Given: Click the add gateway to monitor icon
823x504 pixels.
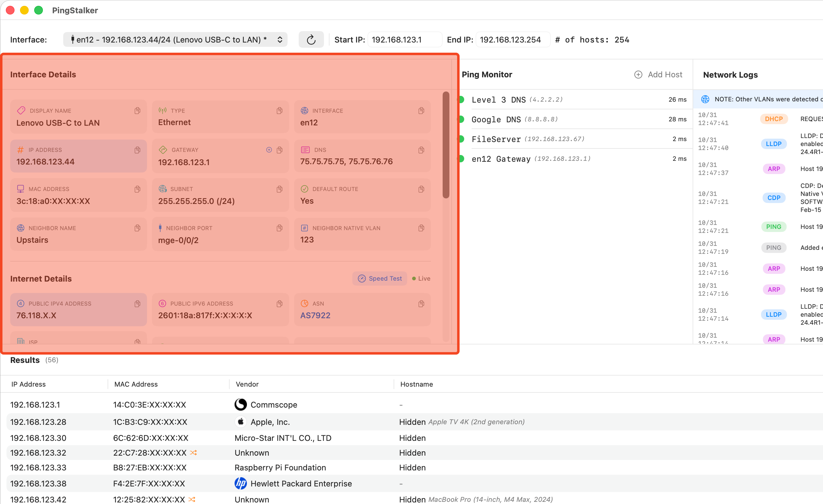Looking at the screenshot, I should click(x=269, y=150).
